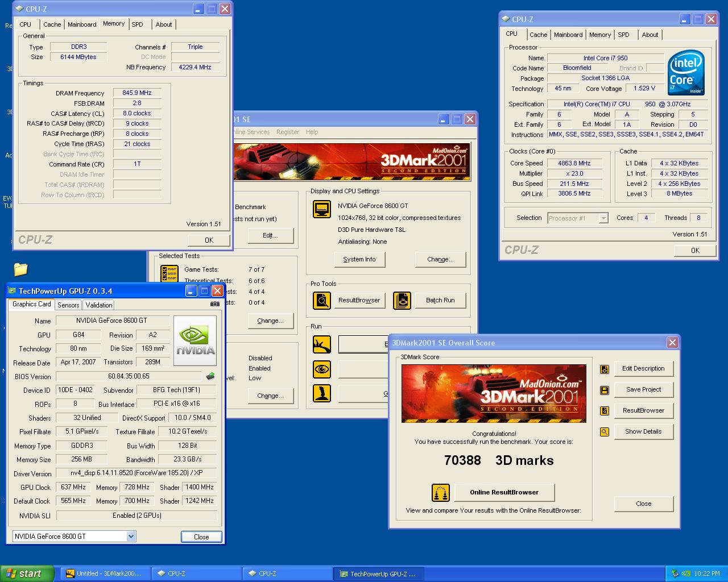Open the Cache tab in Memory CPU-Z window
Image resolution: width=728 pixels, height=582 pixels.
click(52, 24)
